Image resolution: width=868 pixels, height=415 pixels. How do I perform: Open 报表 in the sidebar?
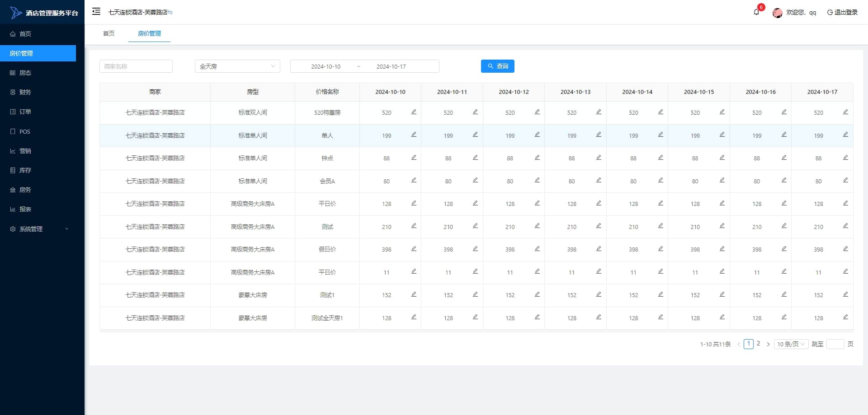point(38,209)
